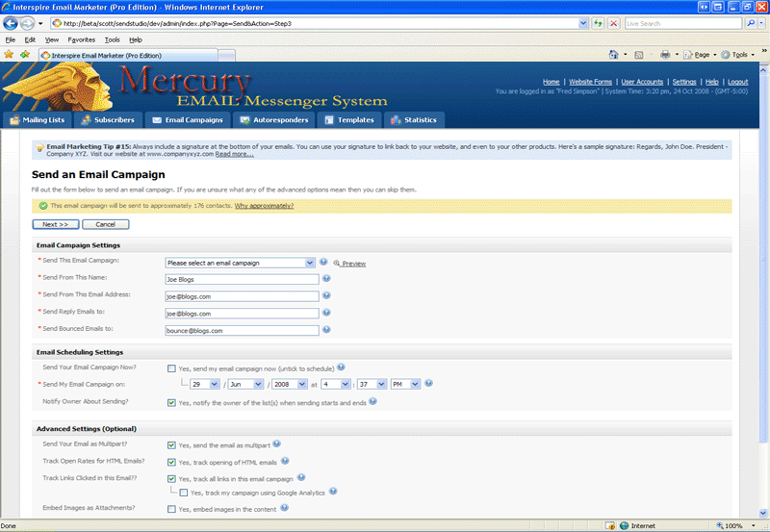Click the browser Home house icon
Image resolution: width=770 pixels, height=532 pixels.
click(x=613, y=55)
